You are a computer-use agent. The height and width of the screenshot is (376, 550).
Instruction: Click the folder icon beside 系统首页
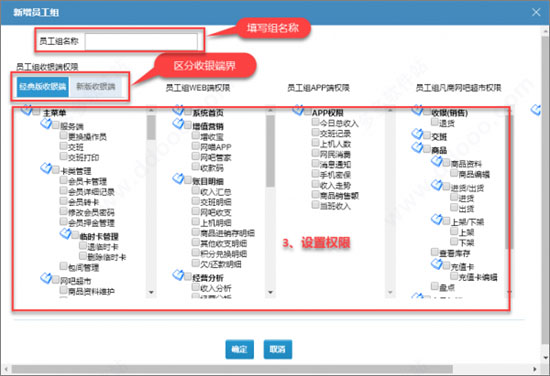tap(178, 110)
